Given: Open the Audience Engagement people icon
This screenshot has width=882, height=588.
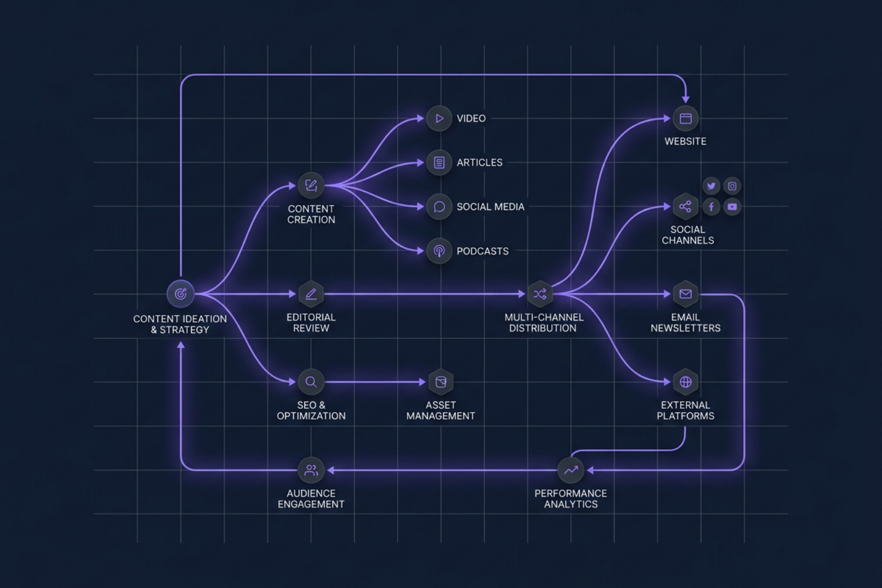Looking at the screenshot, I should [312, 470].
